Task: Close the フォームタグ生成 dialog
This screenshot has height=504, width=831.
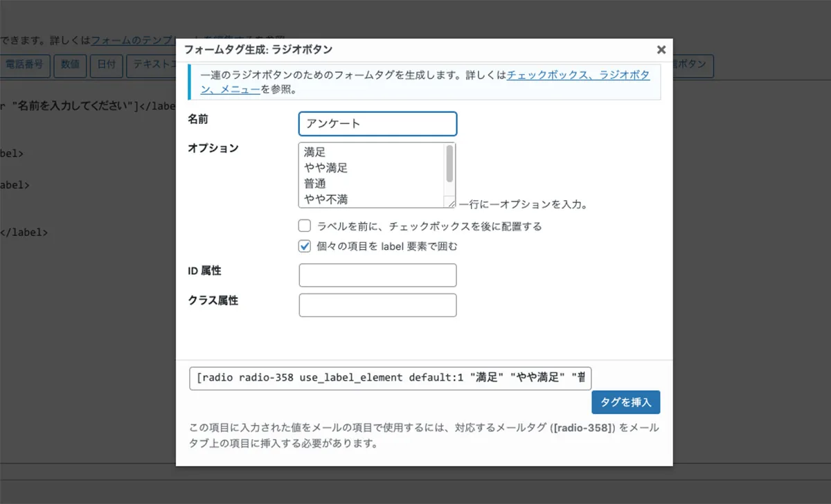Action: pyautogui.click(x=661, y=49)
